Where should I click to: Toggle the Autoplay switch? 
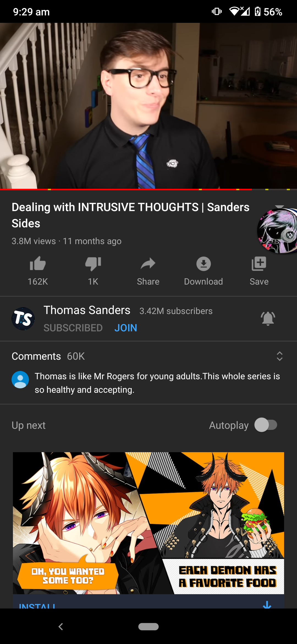click(x=266, y=425)
